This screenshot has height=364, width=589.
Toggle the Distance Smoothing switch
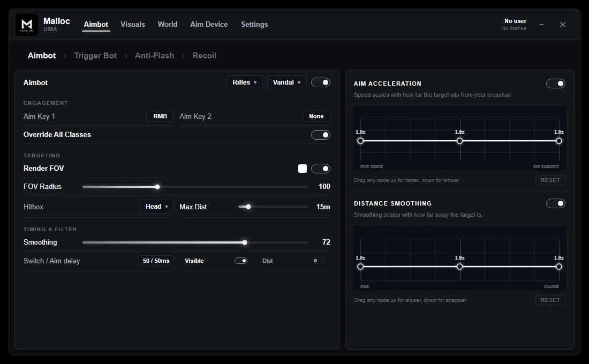coord(556,203)
